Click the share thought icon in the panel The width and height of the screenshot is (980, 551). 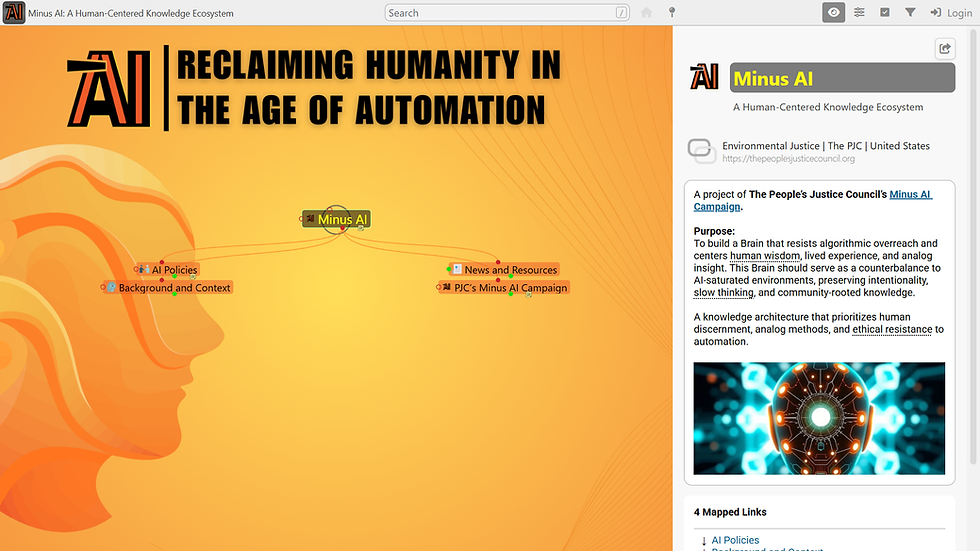pos(945,48)
